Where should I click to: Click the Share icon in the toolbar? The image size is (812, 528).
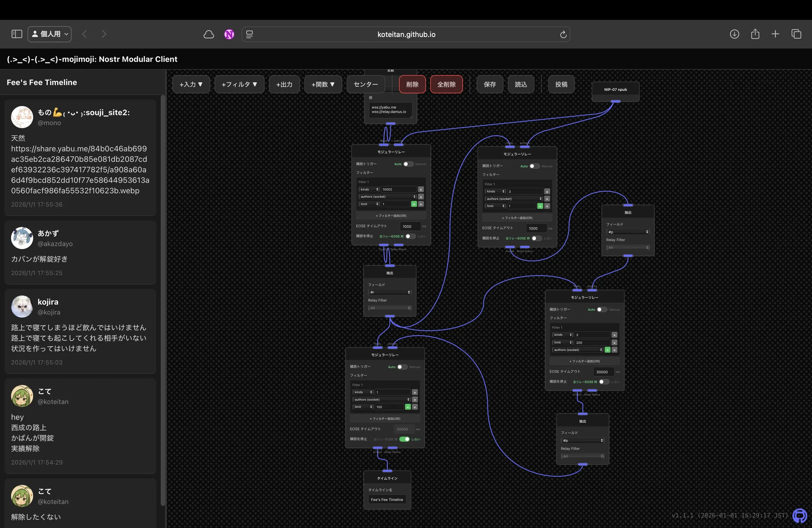755,34
